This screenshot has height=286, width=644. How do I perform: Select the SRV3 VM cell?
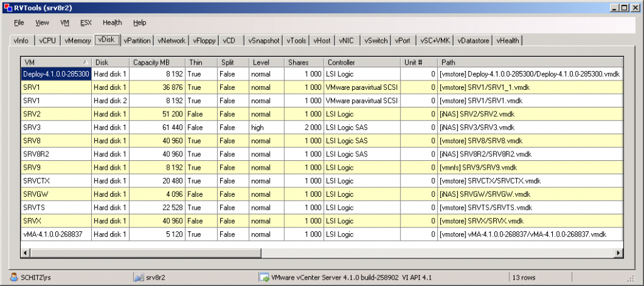(x=56, y=128)
